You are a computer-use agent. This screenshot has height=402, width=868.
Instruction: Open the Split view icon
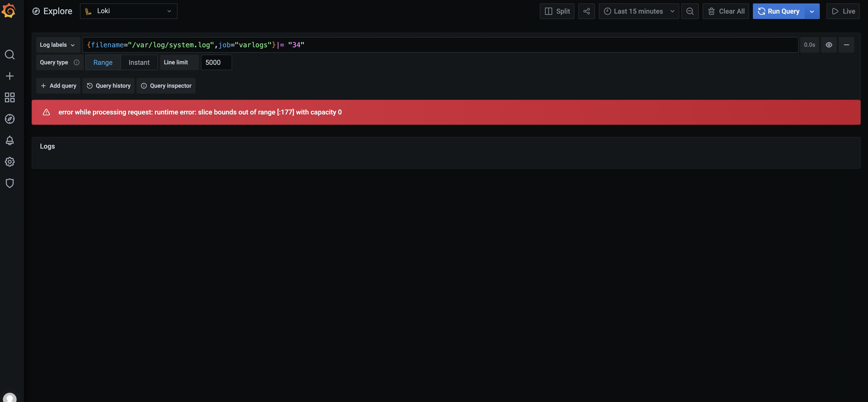pos(557,11)
